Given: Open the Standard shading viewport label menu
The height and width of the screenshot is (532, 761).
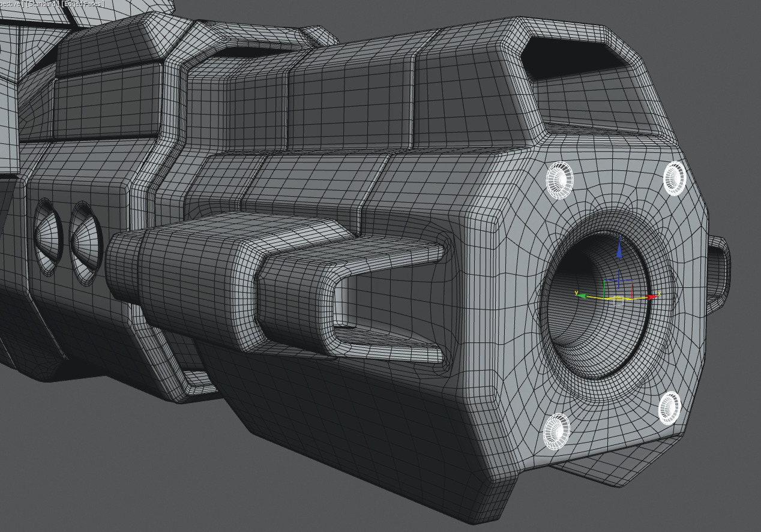Looking at the screenshot, I should tap(43, 4).
